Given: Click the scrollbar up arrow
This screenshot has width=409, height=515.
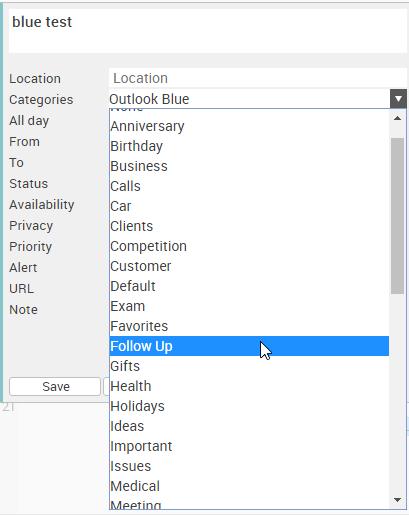Looking at the screenshot, I should click(397, 118).
